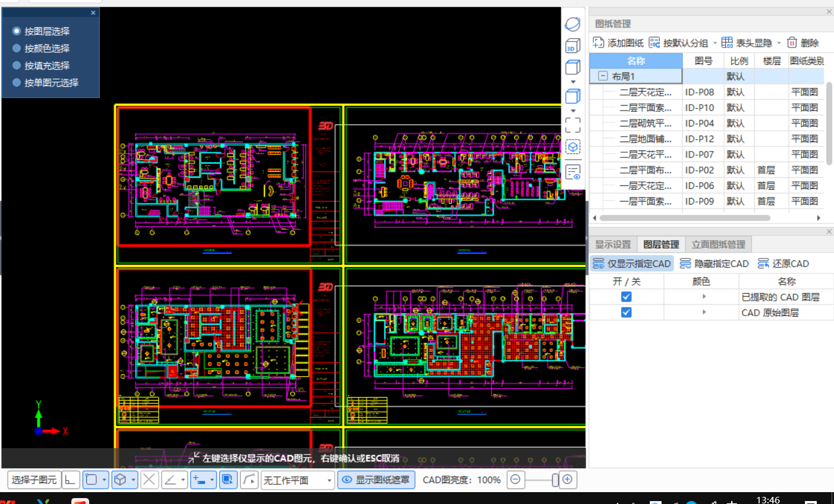Collapse the 布局1 tree node
Viewport: 834px width, 504px height.
(x=603, y=76)
